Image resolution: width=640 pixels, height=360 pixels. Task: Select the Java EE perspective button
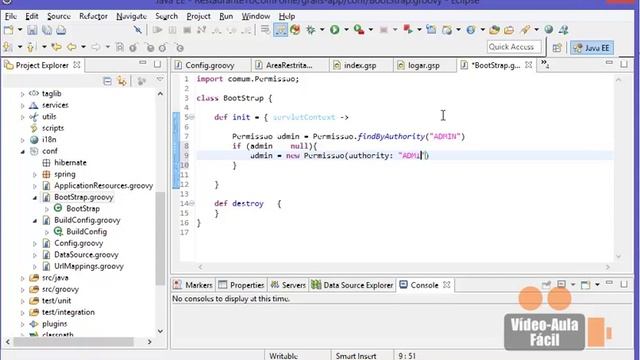point(591,48)
